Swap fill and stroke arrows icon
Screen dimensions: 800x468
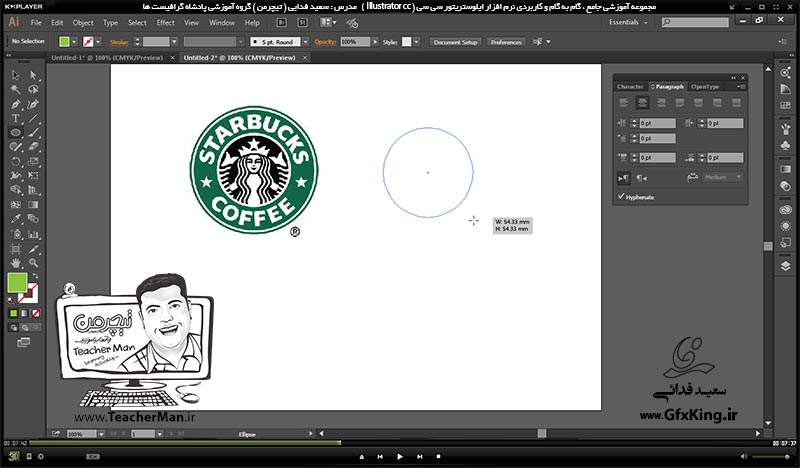coord(35,276)
